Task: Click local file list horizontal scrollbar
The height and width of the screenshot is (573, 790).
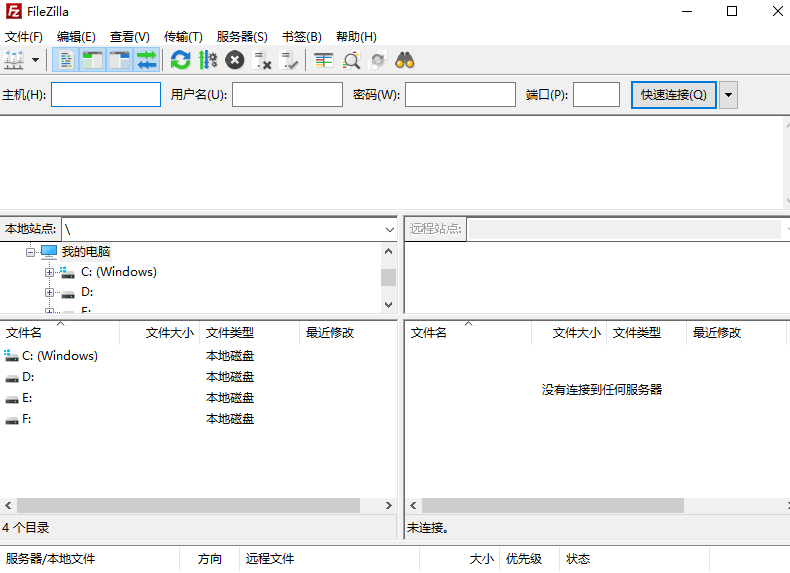Action: tap(188, 505)
